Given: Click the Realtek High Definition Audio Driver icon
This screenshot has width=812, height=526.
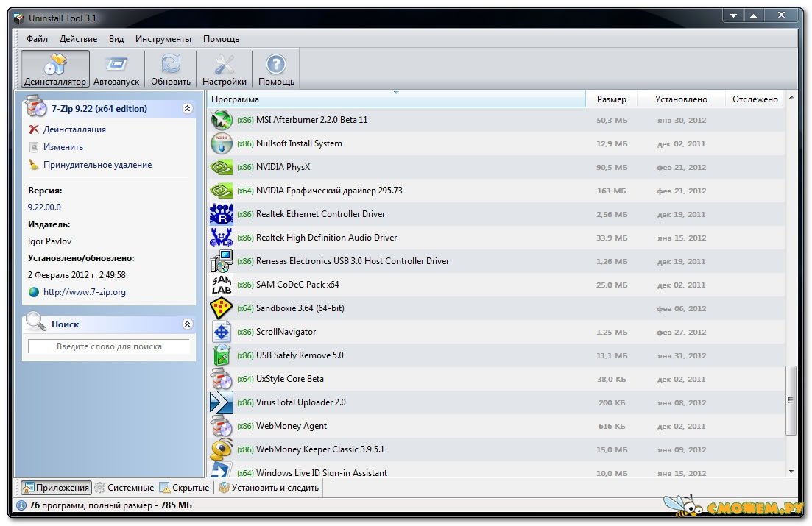Looking at the screenshot, I should coord(222,238).
